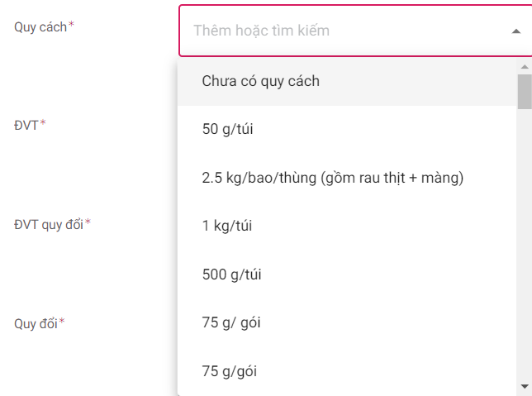Screen dimensions: 532x396
Task: Click the required asterisk beside 'Quy đổi'
Action: click(x=61, y=322)
